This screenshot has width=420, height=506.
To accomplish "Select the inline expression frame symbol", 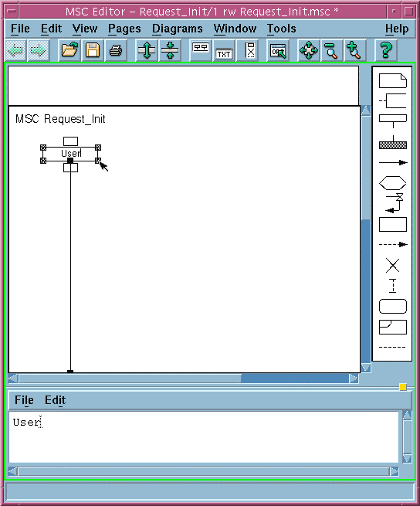I will 392,327.
